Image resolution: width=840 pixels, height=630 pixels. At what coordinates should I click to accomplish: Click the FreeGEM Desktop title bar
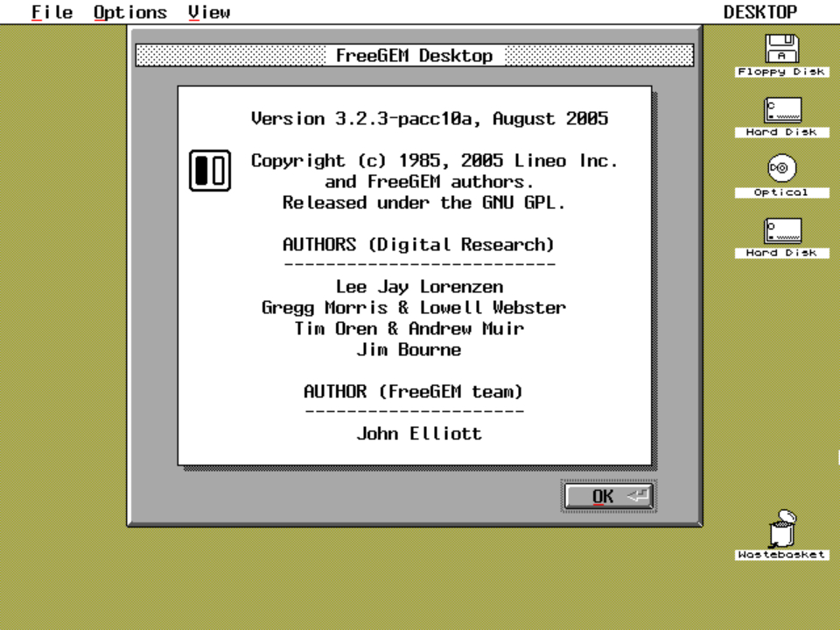(414, 56)
